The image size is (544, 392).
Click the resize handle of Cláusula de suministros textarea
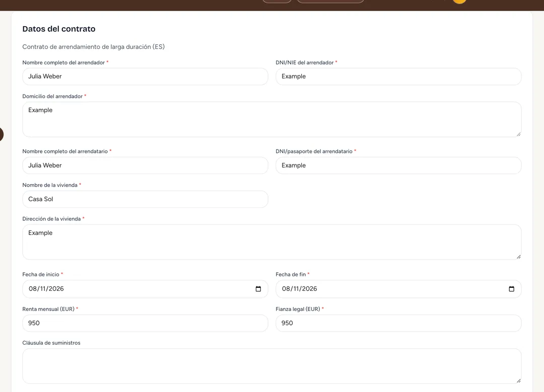518,380
